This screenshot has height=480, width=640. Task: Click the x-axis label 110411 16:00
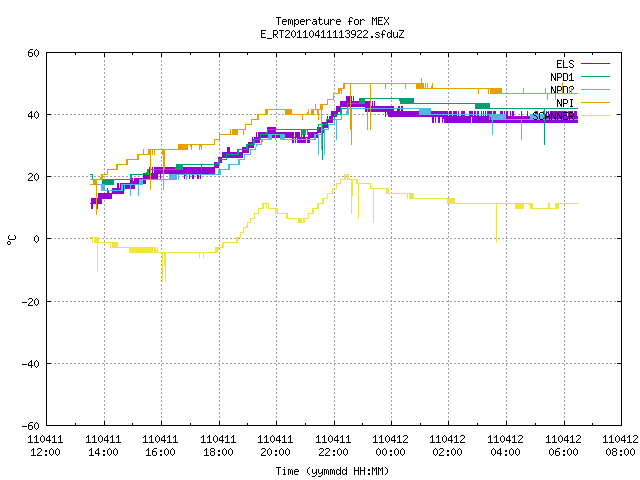pos(160,446)
